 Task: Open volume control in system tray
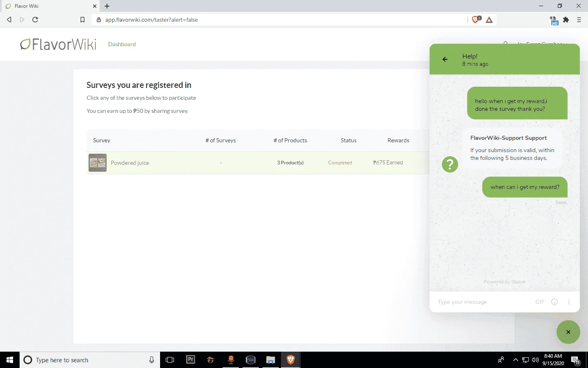(535, 360)
